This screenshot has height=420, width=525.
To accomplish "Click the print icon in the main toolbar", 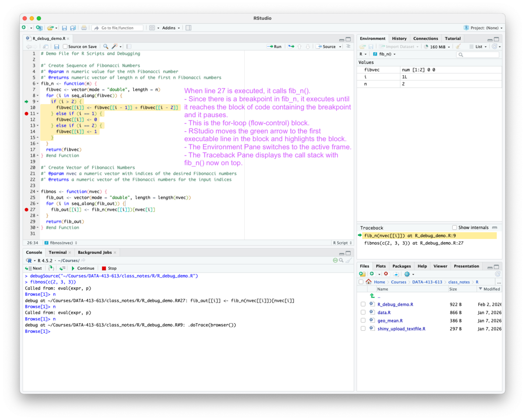I will click(84, 28).
